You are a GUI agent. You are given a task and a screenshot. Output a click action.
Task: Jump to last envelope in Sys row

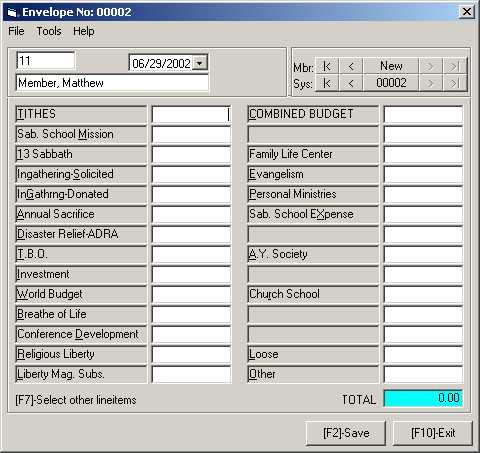pos(455,83)
